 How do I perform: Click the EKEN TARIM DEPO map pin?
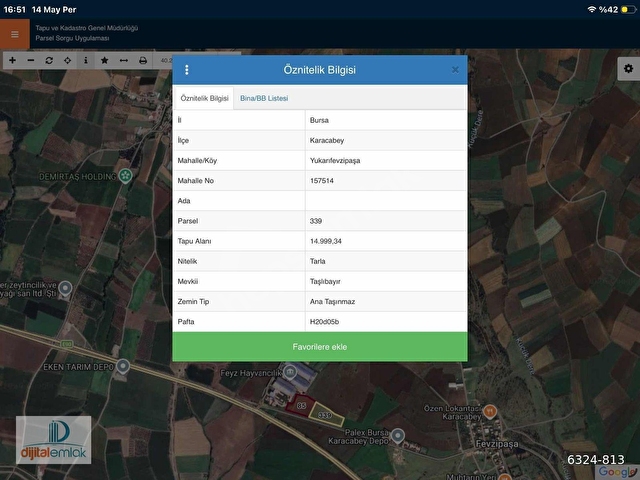click(x=123, y=367)
